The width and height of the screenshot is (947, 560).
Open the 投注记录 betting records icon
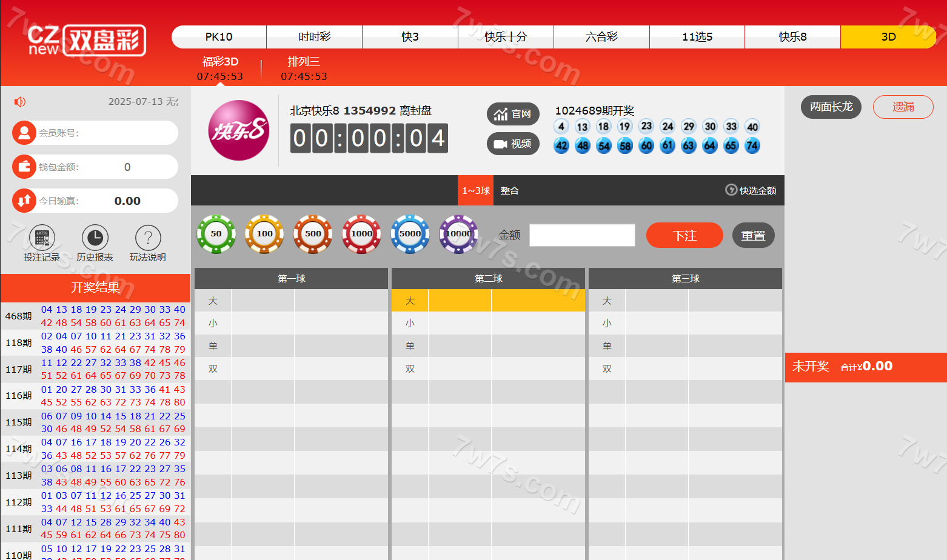[x=42, y=238]
